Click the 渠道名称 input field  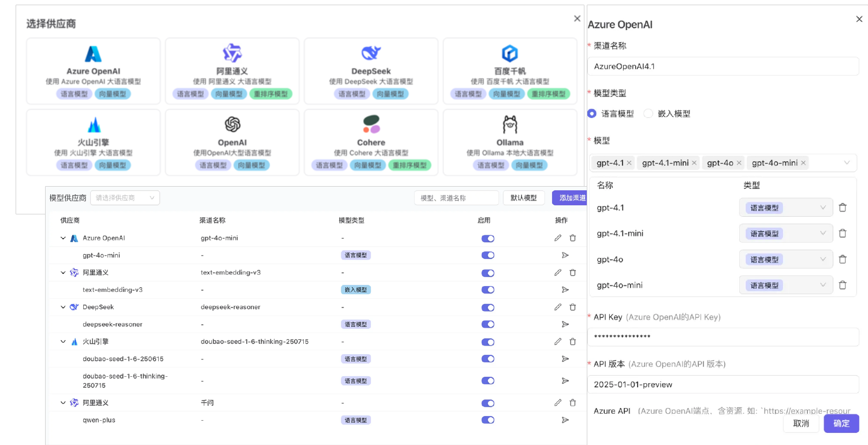click(x=722, y=66)
